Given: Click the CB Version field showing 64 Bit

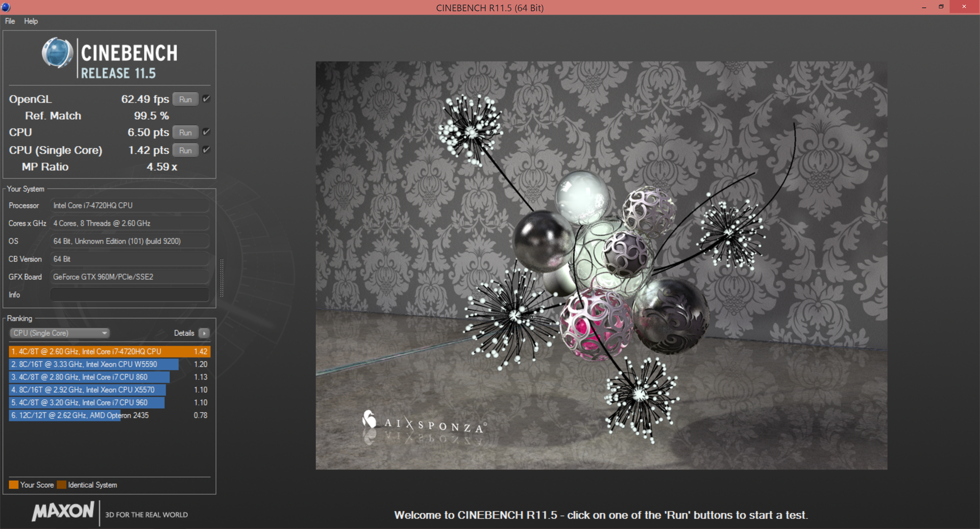Looking at the screenshot, I should tap(130, 259).
